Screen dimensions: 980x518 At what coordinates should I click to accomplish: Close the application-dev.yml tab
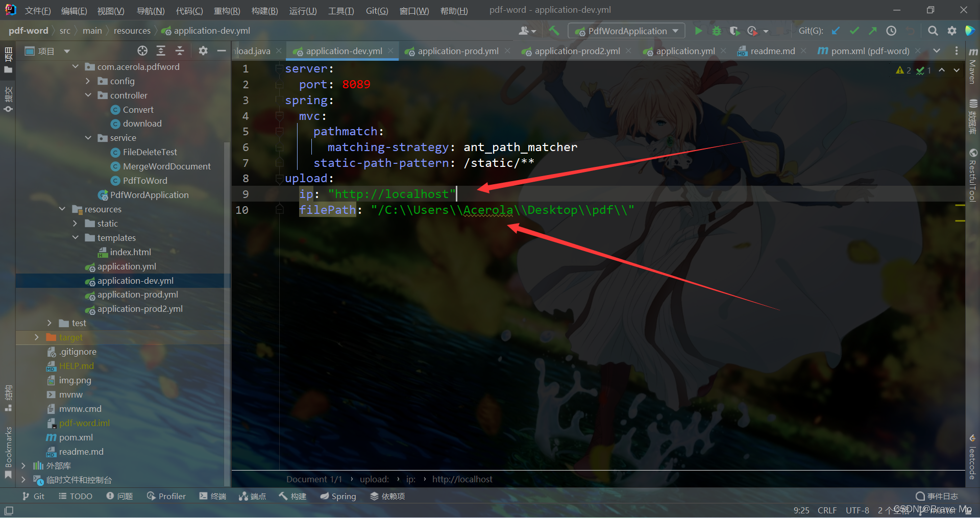coord(390,51)
